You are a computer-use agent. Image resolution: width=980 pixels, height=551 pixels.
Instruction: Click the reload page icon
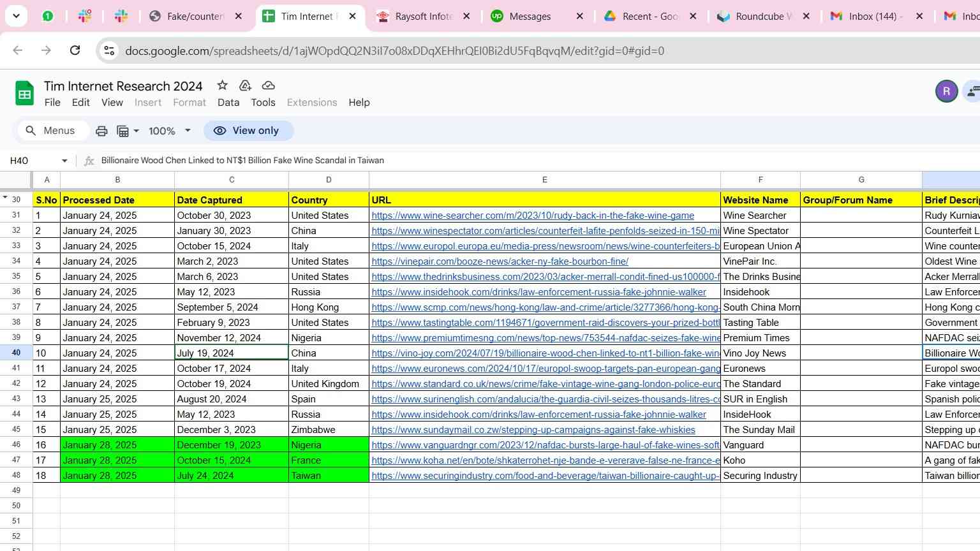point(75,50)
